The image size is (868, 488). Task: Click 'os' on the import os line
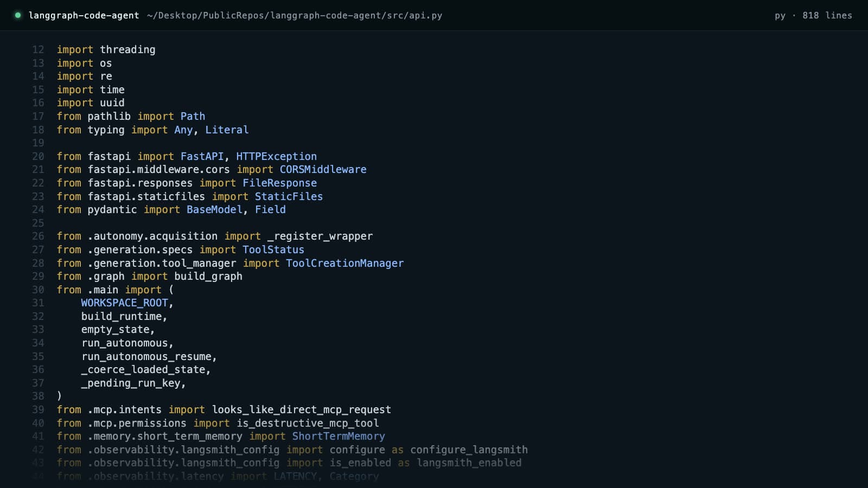coord(106,63)
